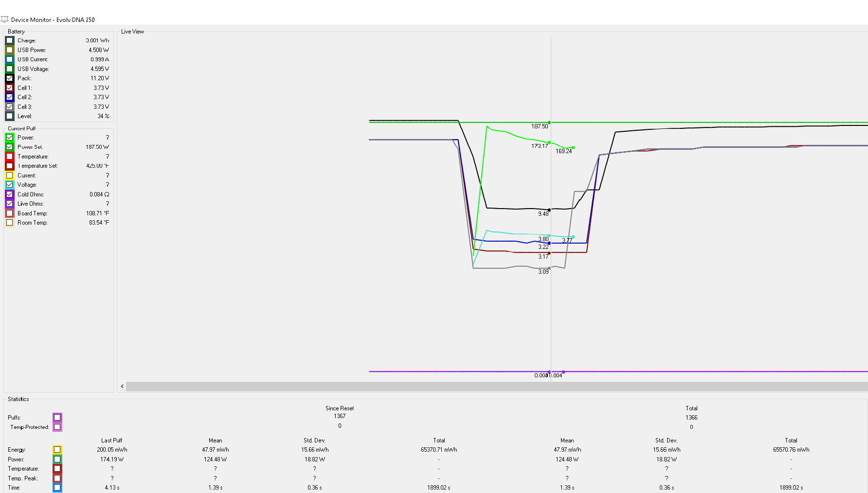This screenshot has height=493, width=868.
Task: Click the Device Monitor window icon
Action: [x=5, y=19]
